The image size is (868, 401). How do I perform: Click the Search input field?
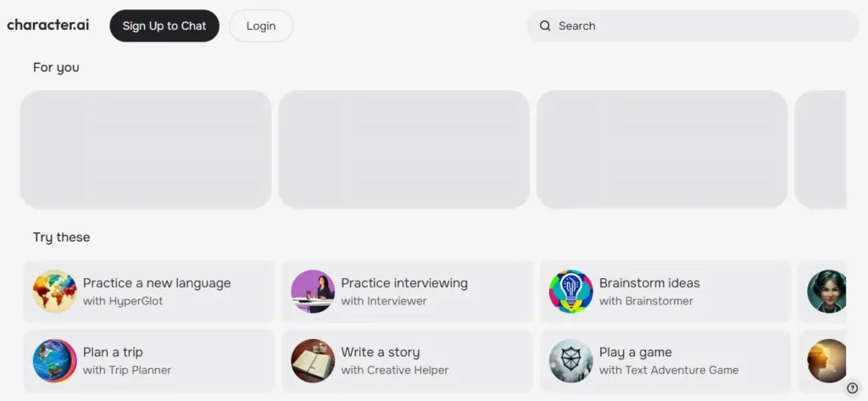[x=692, y=25]
